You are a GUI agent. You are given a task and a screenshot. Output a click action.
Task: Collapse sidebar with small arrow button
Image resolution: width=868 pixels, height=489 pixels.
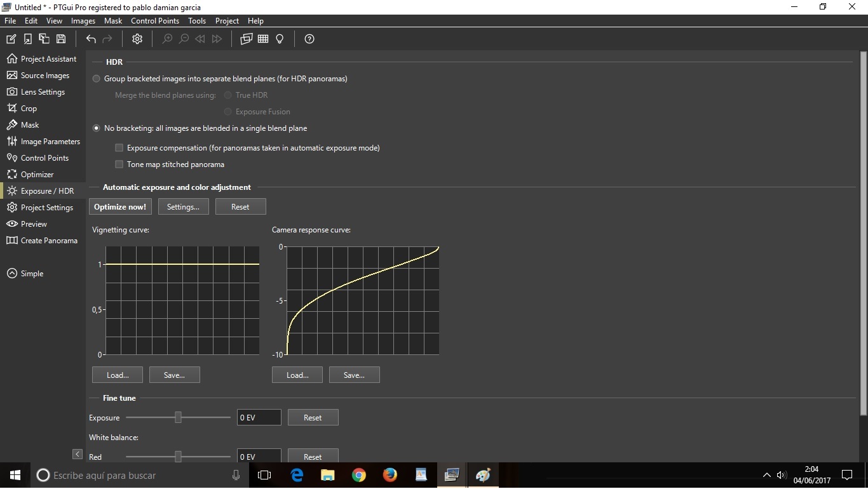tap(78, 454)
